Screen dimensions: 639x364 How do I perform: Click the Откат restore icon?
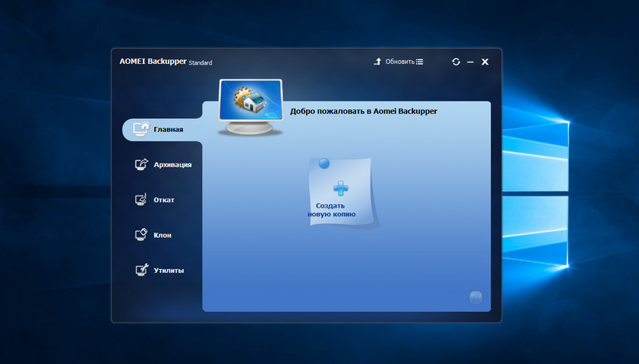pos(141,200)
